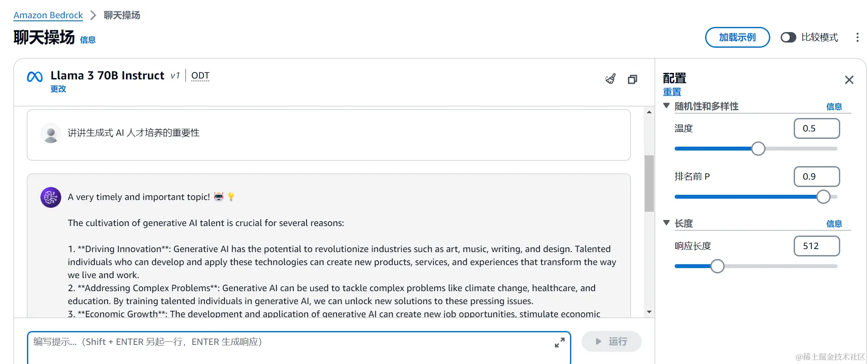
Task: Click 重置 to reset configuration
Action: coord(672,92)
